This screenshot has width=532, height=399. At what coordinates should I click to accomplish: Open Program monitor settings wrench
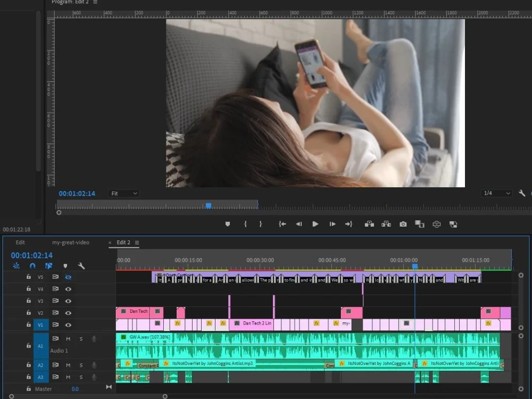(522, 194)
